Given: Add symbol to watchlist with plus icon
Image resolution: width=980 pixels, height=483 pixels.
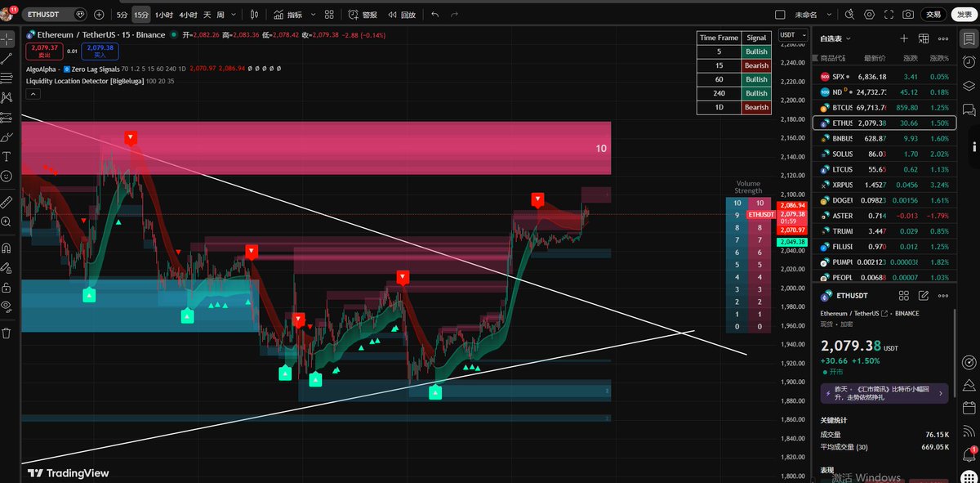Looking at the screenshot, I should 904,38.
